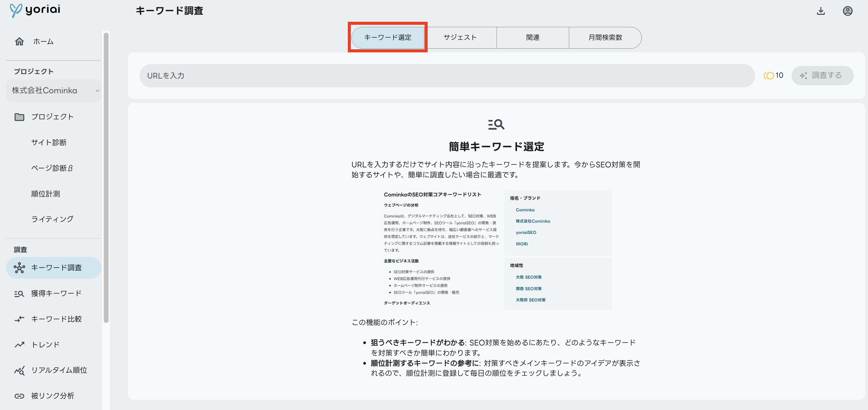Image resolution: width=868 pixels, height=410 pixels.
Task: Click the download icon in header
Action: click(821, 11)
